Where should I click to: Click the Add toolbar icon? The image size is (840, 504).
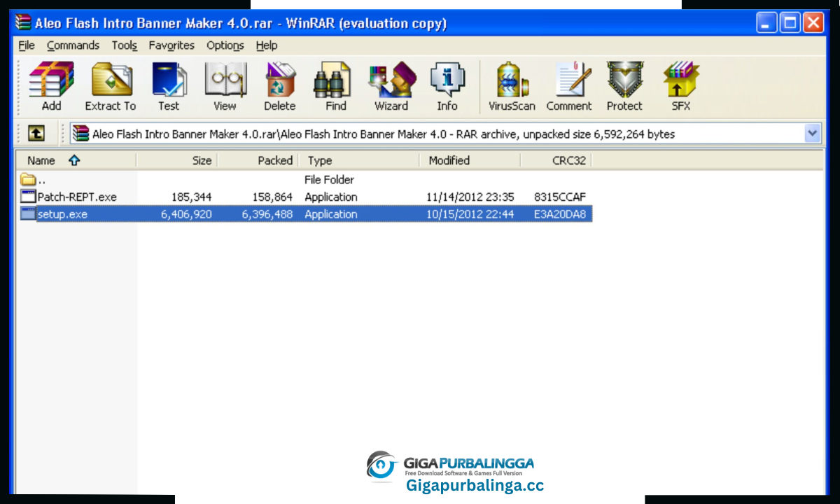click(51, 86)
